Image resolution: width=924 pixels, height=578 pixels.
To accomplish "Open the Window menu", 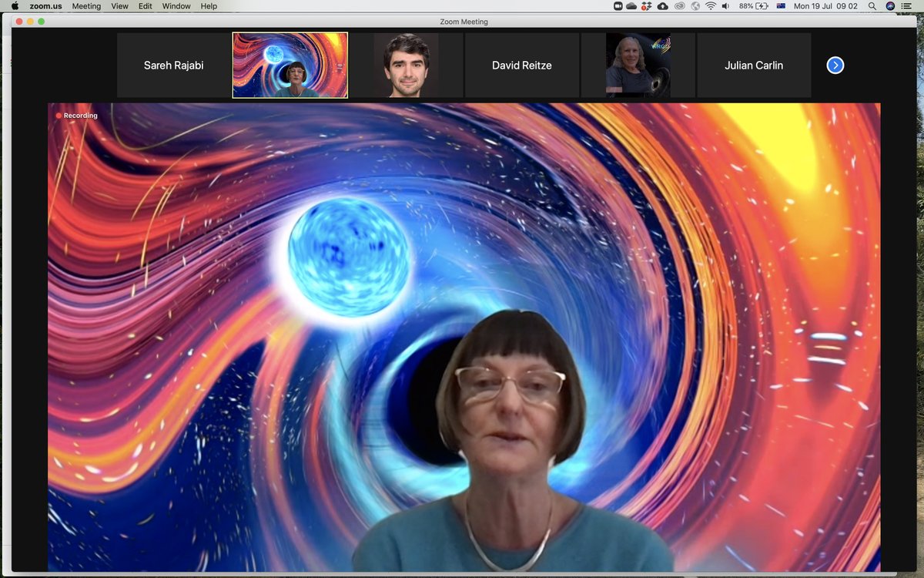I will tap(176, 6).
